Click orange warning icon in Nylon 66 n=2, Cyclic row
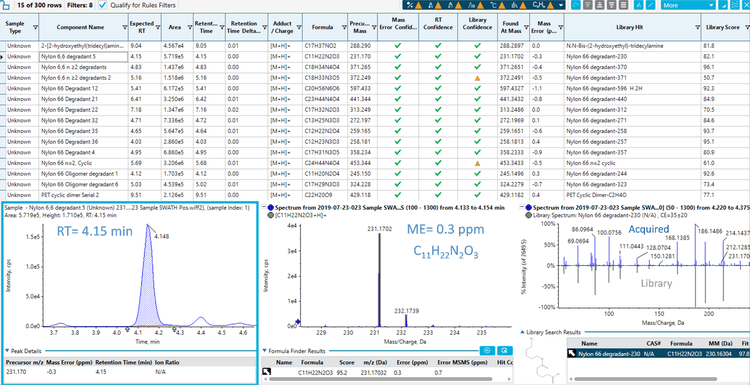750x385 pixels. 477,163
